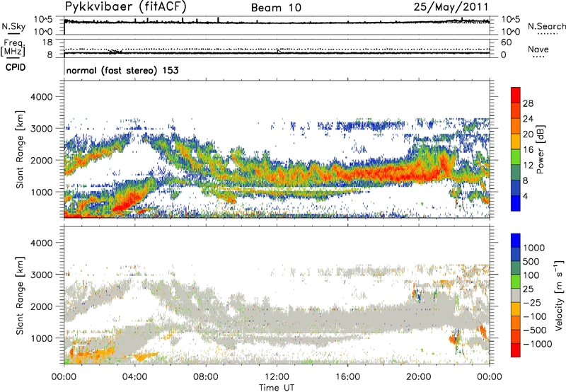The image size is (566, 392).
Task: Click the '-1000' velocity colorbar tick
Action: (x=538, y=344)
